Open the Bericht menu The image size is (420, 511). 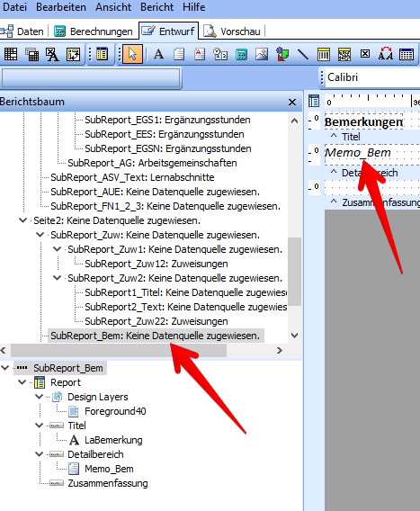156,7
